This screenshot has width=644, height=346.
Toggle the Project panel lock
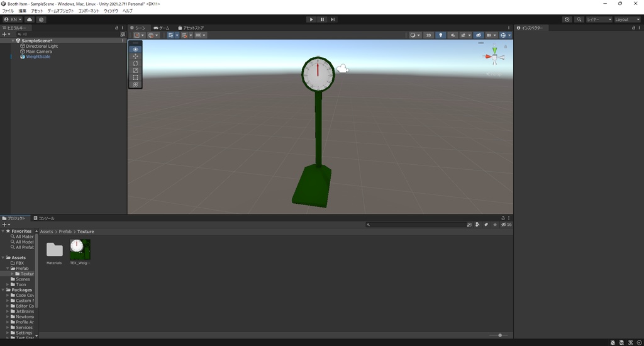tap(502, 218)
